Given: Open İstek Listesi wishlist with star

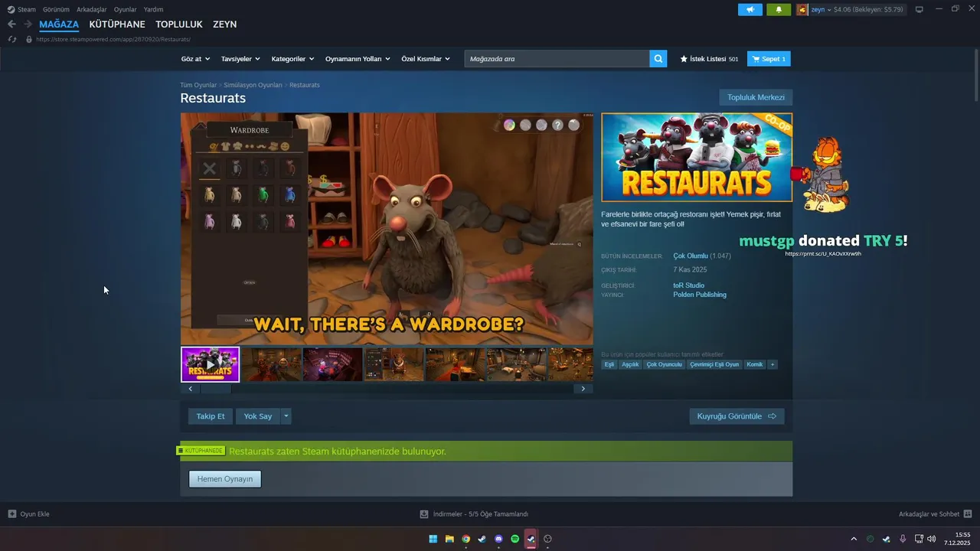Looking at the screenshot, I should [x=709, y=59].
